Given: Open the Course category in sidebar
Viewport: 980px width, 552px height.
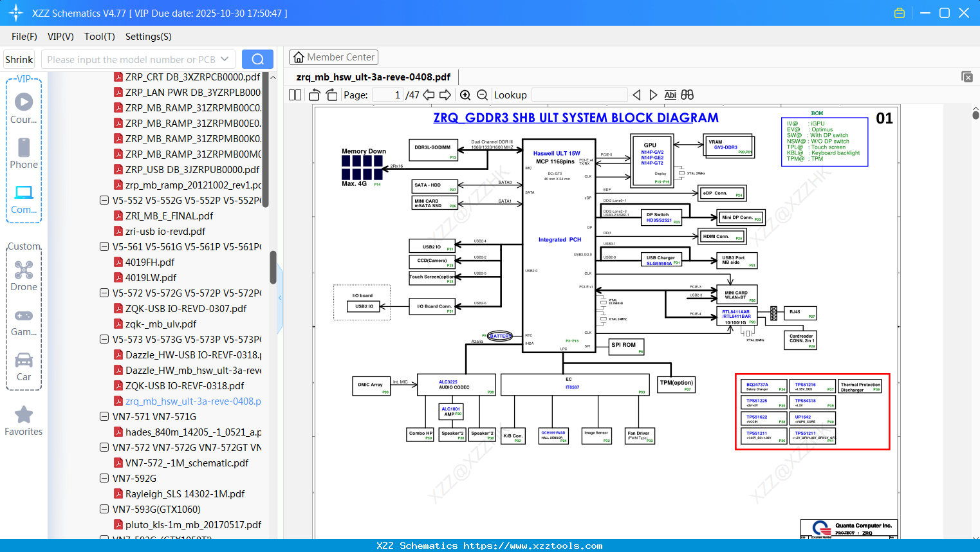Looking at the screenshot, I should click(24, 109).
